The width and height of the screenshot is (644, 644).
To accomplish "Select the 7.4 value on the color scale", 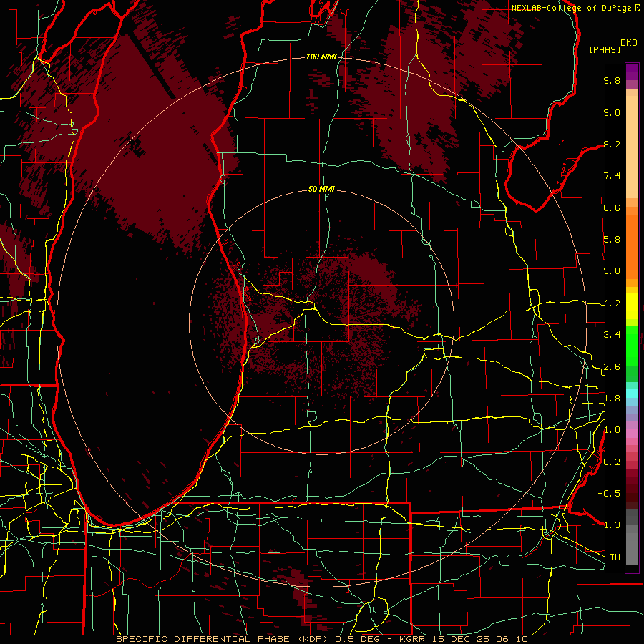I will coord(612,176).
